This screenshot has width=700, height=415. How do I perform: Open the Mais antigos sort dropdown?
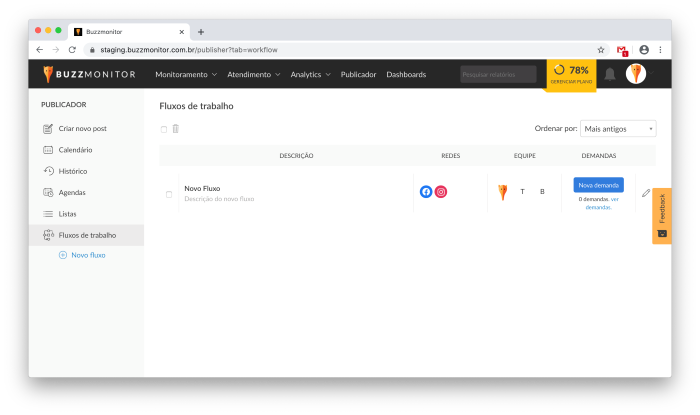pyautogui.click(x=618, y=129)
